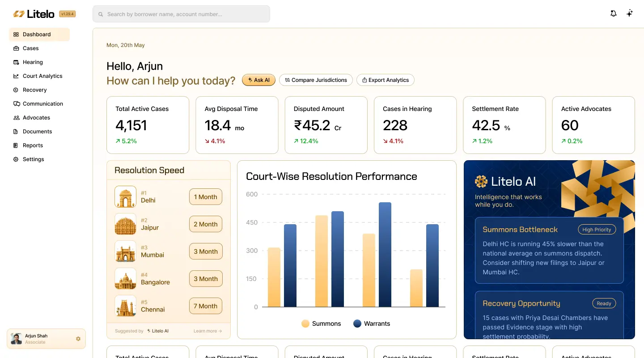Open the AI sparkle icon in header
Viewport: 644px width, 358px height.
click(x=629, y=13)
